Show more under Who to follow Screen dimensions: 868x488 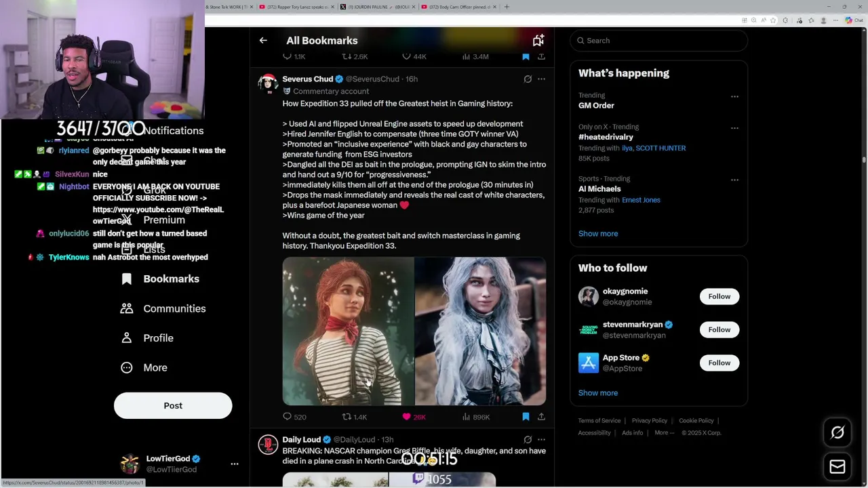pos(598,393)
